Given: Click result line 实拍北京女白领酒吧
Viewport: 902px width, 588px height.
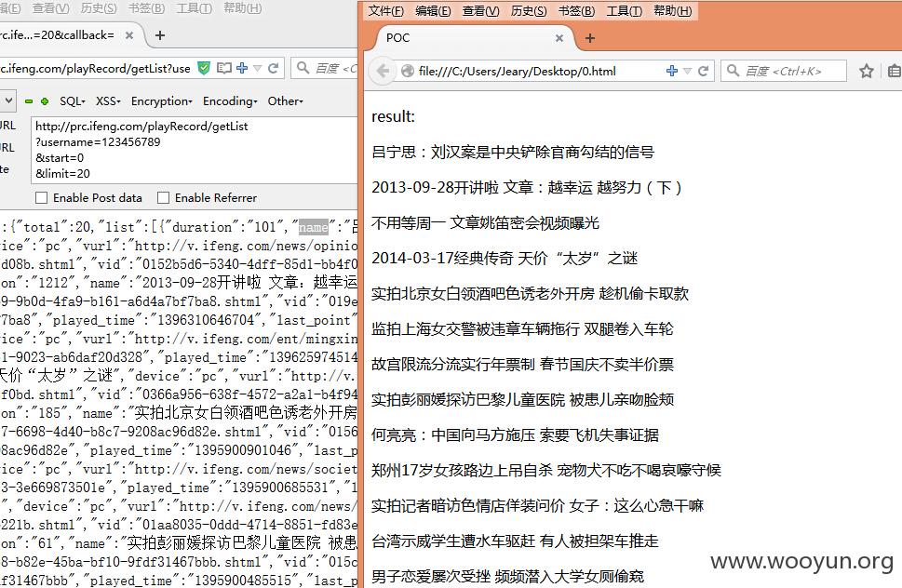Looking at the screenshot, I should (x=530, y=293).
